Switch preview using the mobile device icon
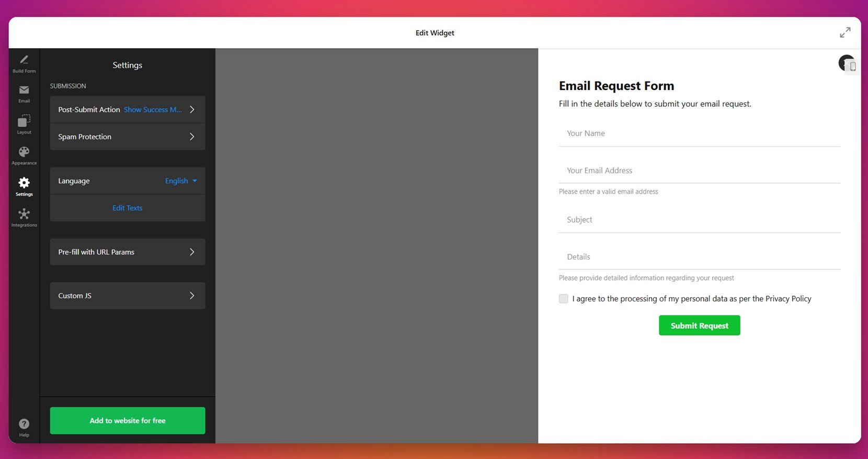868x459 pixels. click(x=852, y=66)
